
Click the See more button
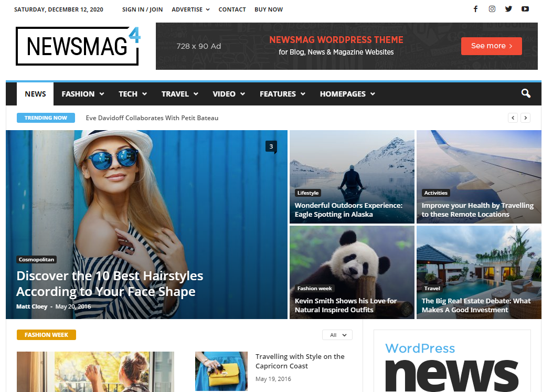click(x=491, y=46)
